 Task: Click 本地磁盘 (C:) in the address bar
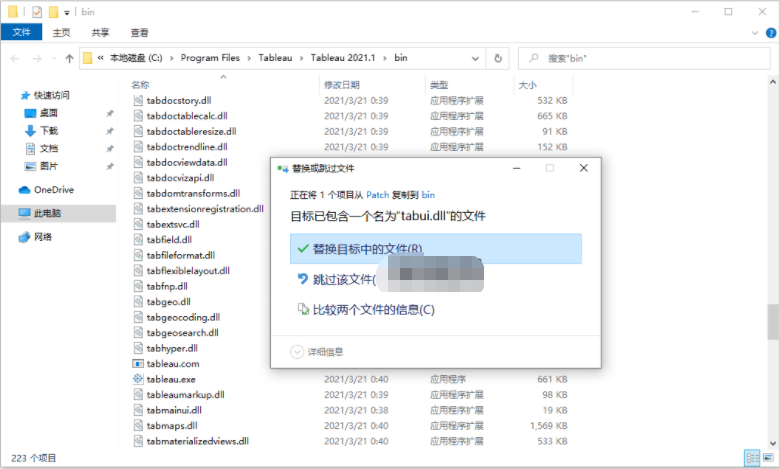136,58
